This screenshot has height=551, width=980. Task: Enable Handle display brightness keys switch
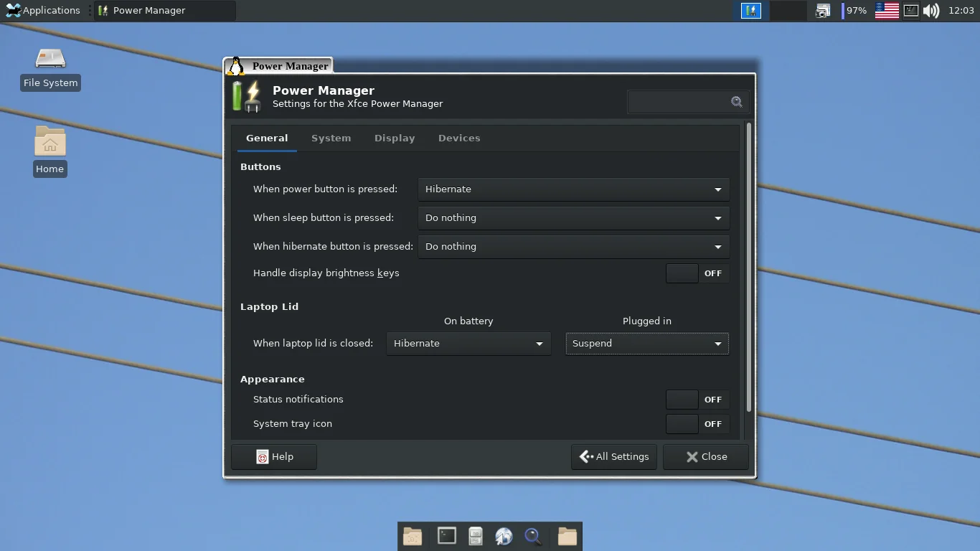(697, 273)
